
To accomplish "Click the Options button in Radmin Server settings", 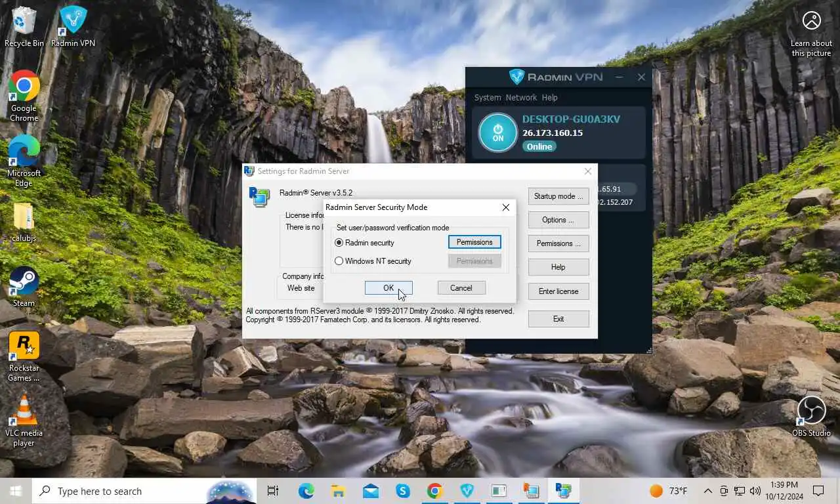I will point(558,220).
